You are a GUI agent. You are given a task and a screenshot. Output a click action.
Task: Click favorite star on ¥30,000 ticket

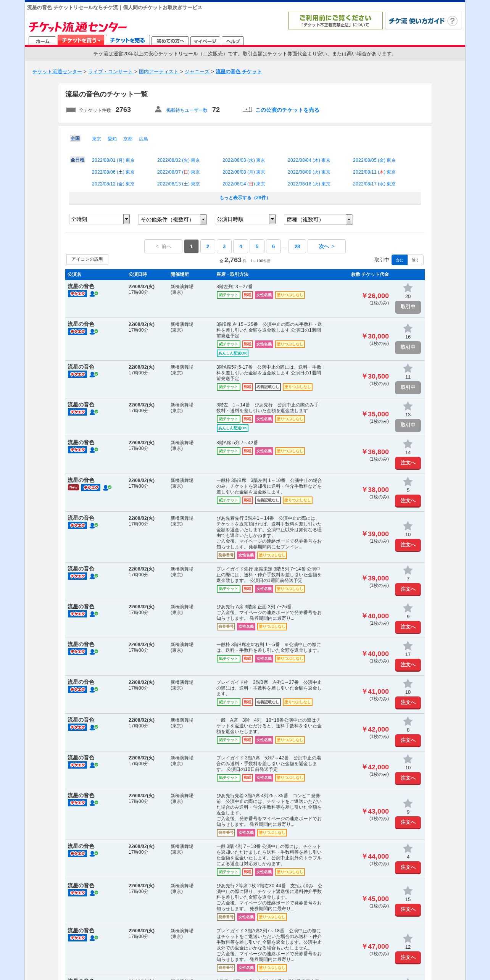tap(408, 328)
